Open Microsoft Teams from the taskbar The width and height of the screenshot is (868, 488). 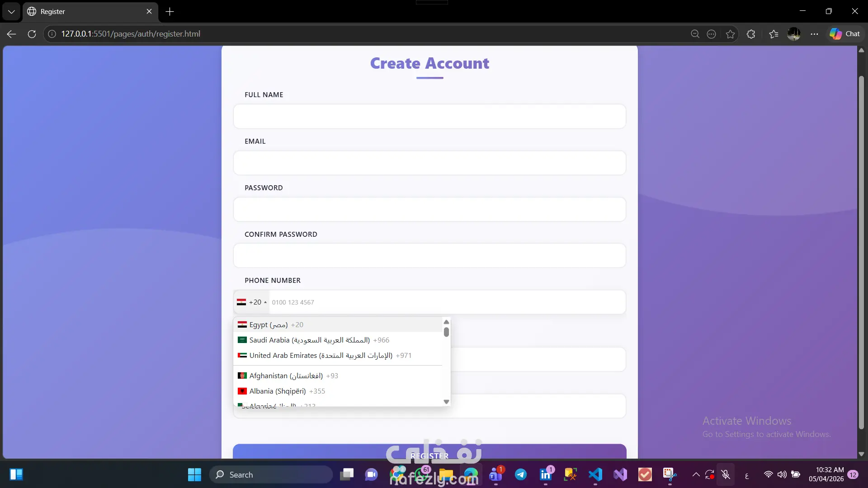[x=496, y=474]
